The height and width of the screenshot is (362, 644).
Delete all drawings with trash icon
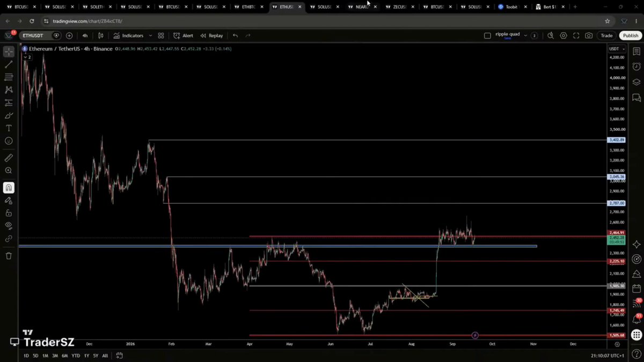coord(9,256)
